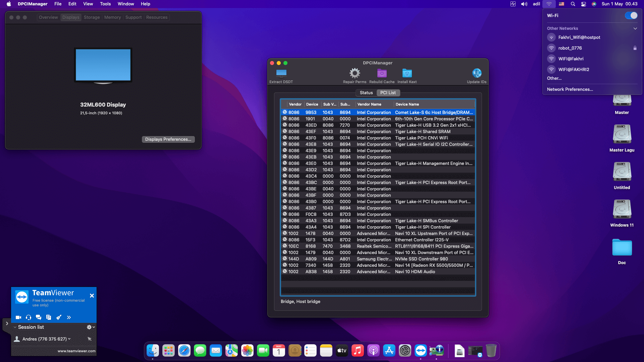
Task: Open the File menu
Action: pos(58,4)
